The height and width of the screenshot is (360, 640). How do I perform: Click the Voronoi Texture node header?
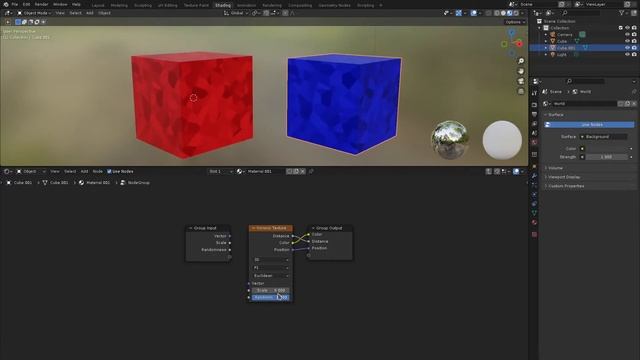(271, 228)
